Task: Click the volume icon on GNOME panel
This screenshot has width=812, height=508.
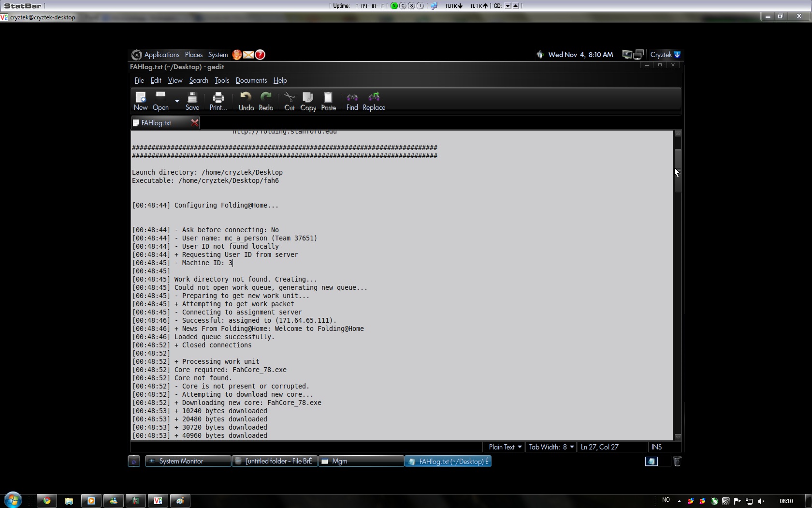Action: (x=540, y=55)
